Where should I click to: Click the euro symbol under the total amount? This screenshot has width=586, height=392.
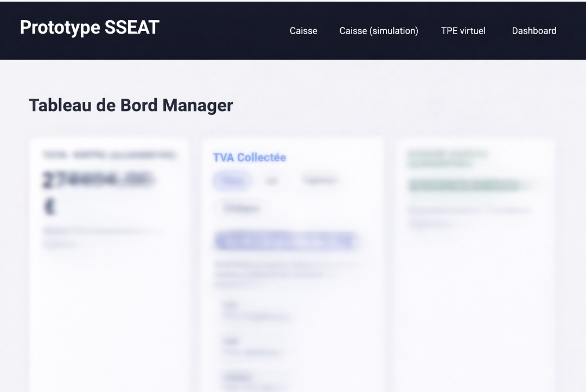point(49,207)
